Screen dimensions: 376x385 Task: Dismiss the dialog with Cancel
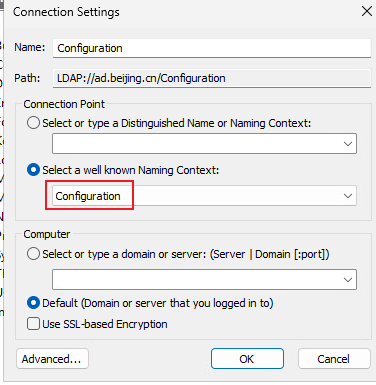[334, 359]
